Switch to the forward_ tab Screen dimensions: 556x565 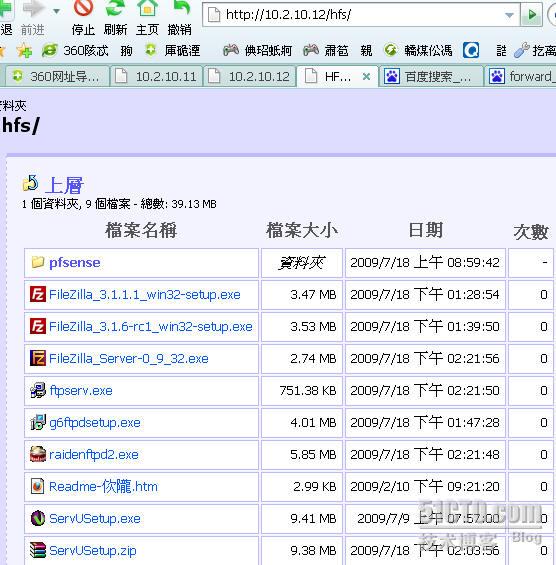click(x=521, y=76)
